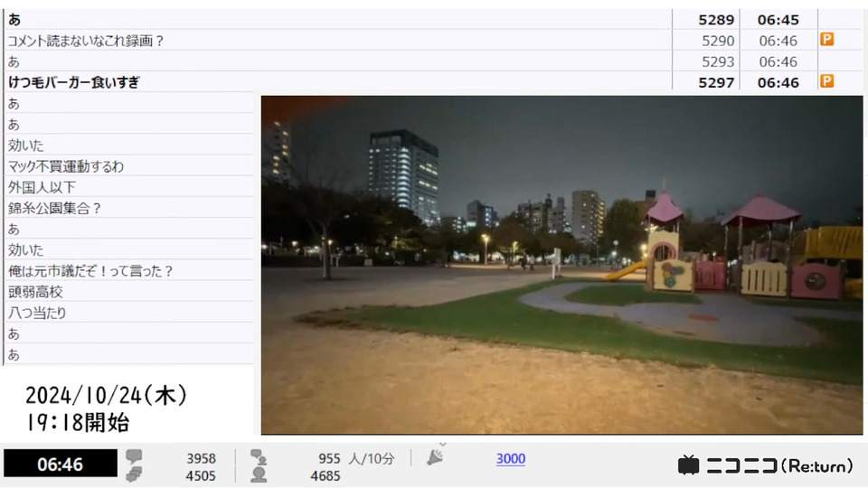
Task: Select the comment 'マック不買運動するわ'
Action: pos(65,166)
